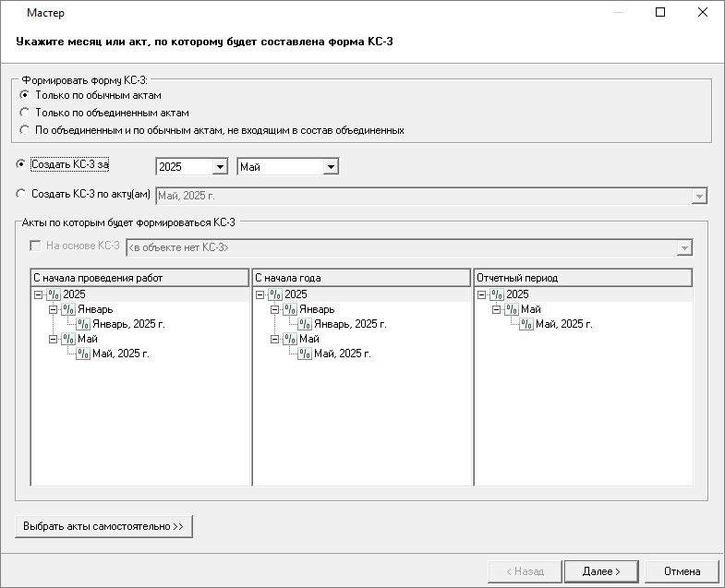Click 'Май, 2025 г.' icon in 'С начала проведения работ'
The height and width of the screenshot is (588, 725).
[83, 354]
